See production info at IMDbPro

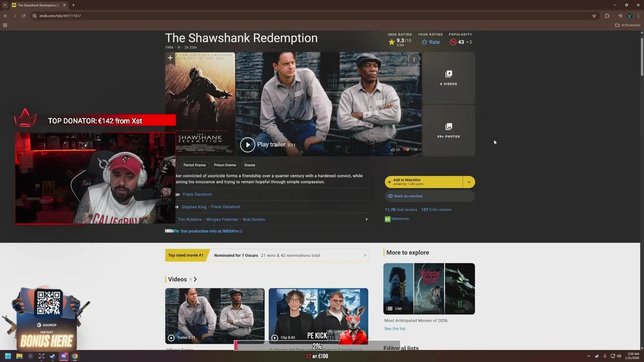coord(211,231)
